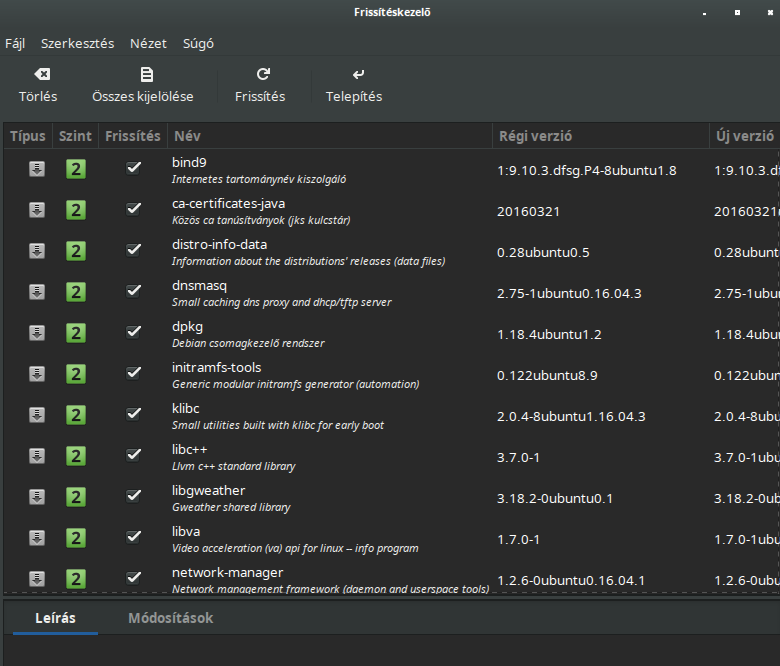Click the Összes kijelölése document icon

tap(146, 74)
